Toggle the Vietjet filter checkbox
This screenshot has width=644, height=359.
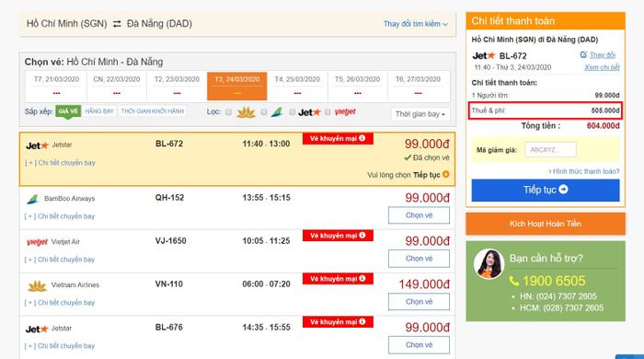328,111
